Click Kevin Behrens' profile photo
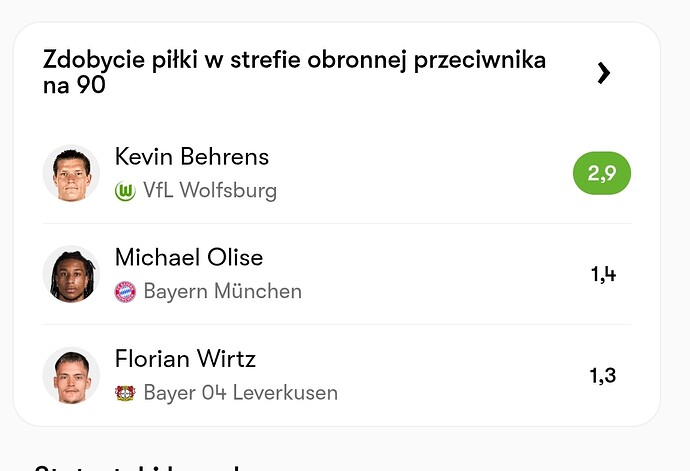 click(x=71, y=173)
